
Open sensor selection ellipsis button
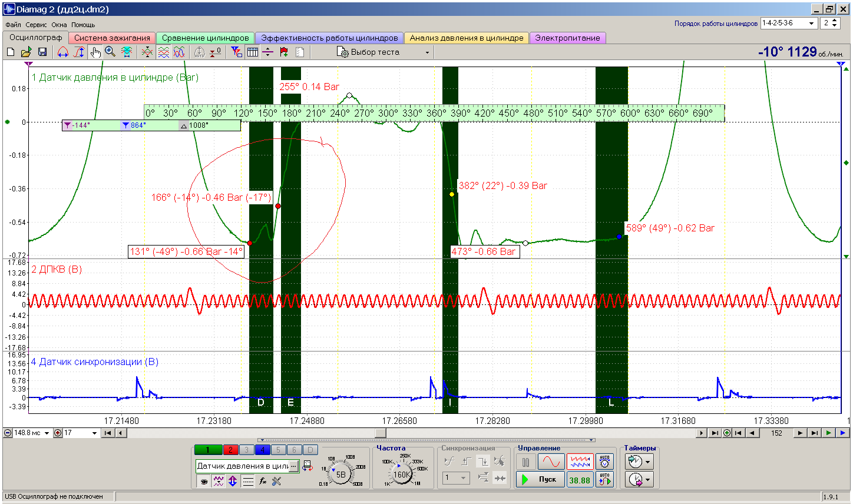click(294, 466)
